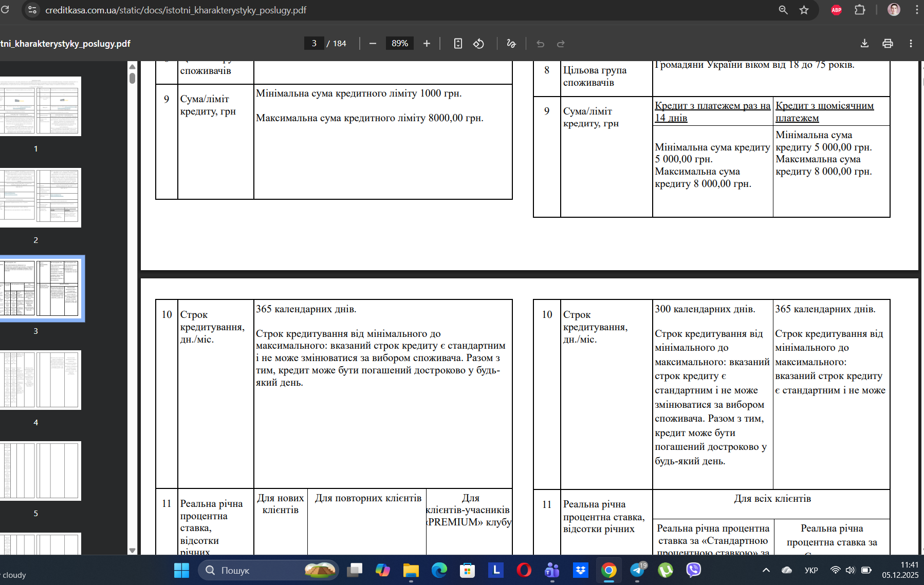Screen dimensions: 924x585
Task: View site information icon in address bar
Action: [x=32, y=10]
